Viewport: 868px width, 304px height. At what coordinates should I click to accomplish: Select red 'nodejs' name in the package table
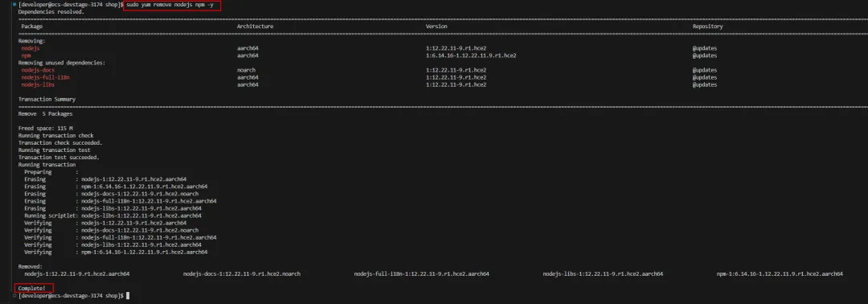(x=31, y=48)
